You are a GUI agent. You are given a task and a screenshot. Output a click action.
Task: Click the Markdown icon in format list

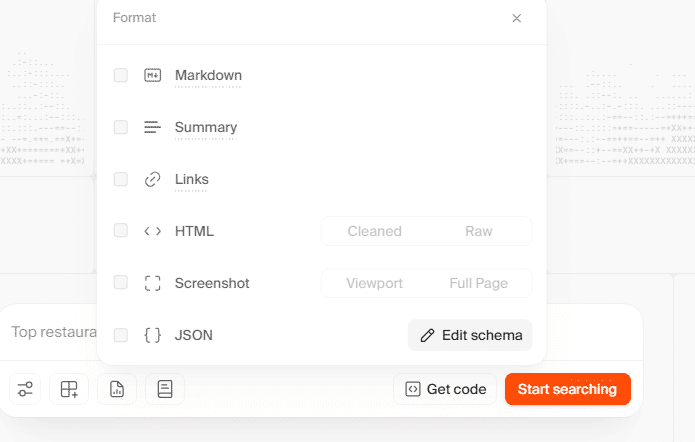(x=152, y=75)
